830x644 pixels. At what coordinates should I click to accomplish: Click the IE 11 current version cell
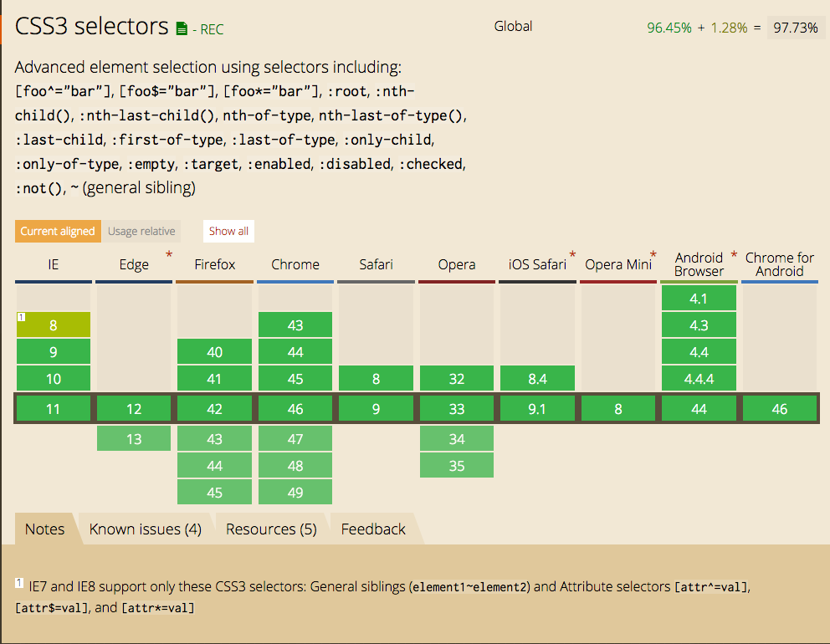click(54, 408)
